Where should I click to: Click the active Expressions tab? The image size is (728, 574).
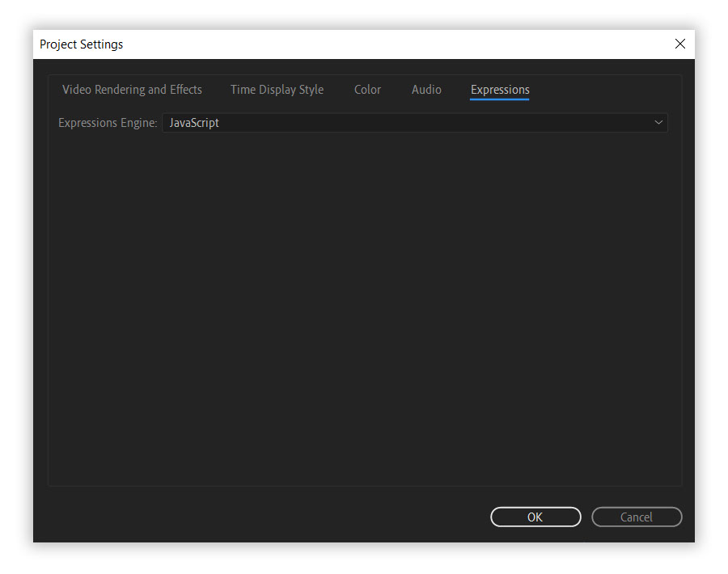click(500, 90)
